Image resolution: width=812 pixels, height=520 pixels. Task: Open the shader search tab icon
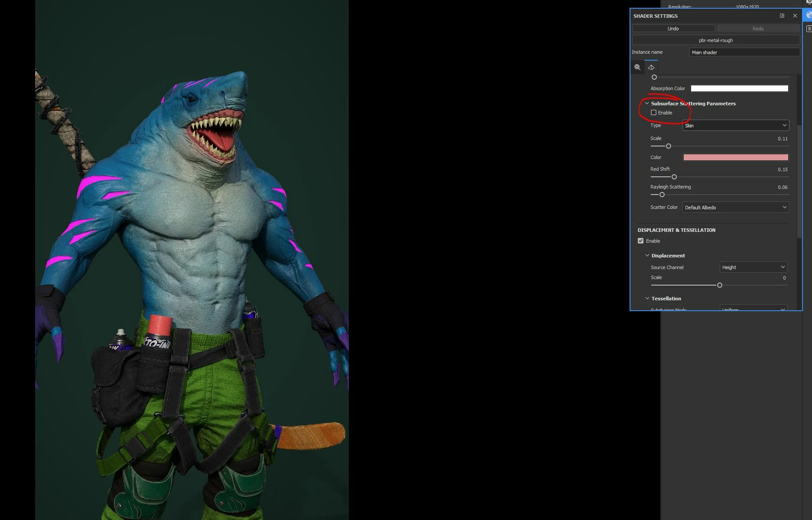point(637,67)
